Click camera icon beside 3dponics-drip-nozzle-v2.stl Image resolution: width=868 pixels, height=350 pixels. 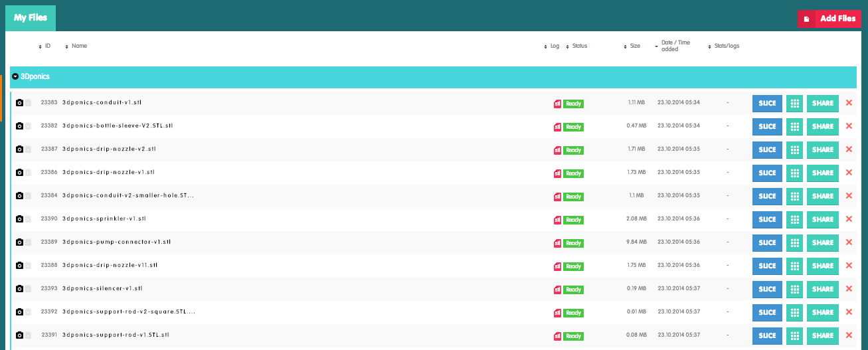19,149
